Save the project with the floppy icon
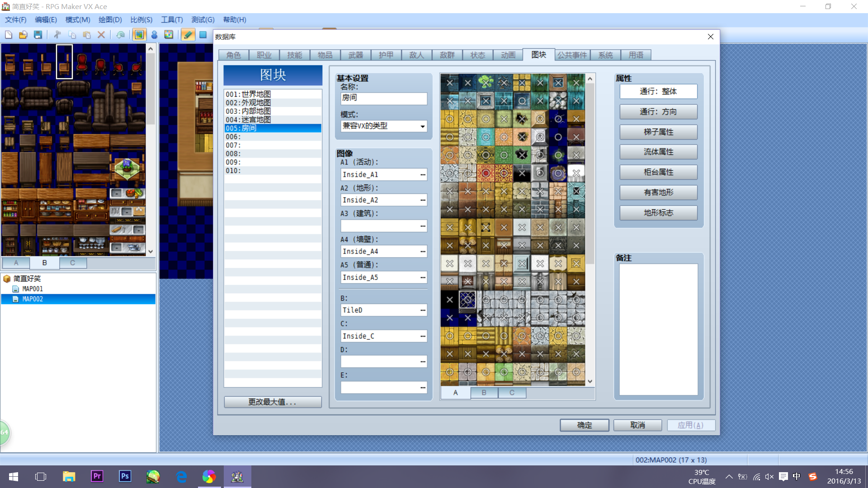 38,35
